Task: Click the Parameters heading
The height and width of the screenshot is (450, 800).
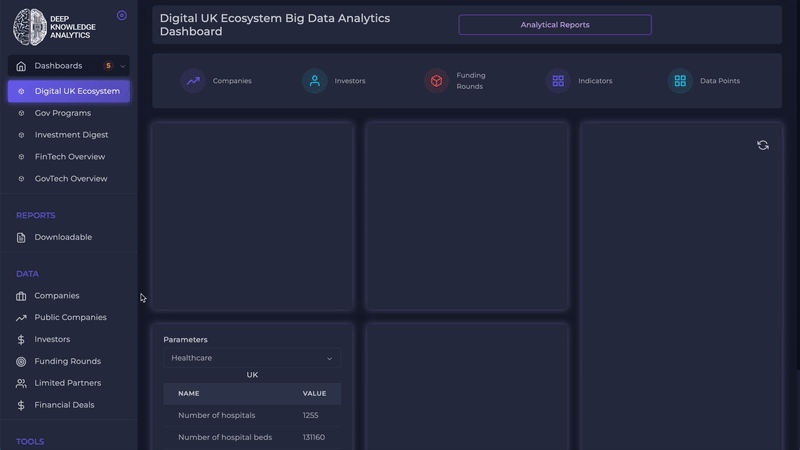Action: 185,339
